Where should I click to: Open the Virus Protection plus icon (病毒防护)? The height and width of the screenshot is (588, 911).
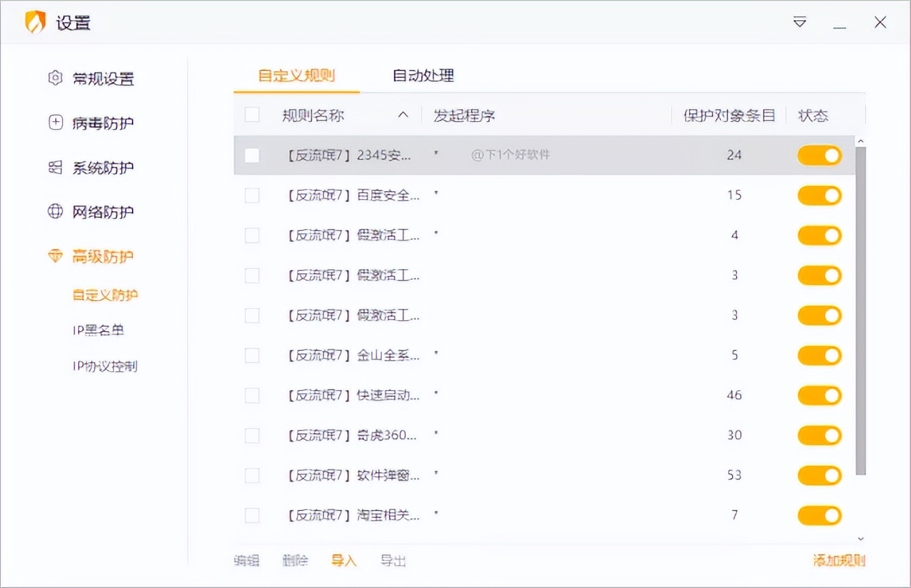pos(55,122)
